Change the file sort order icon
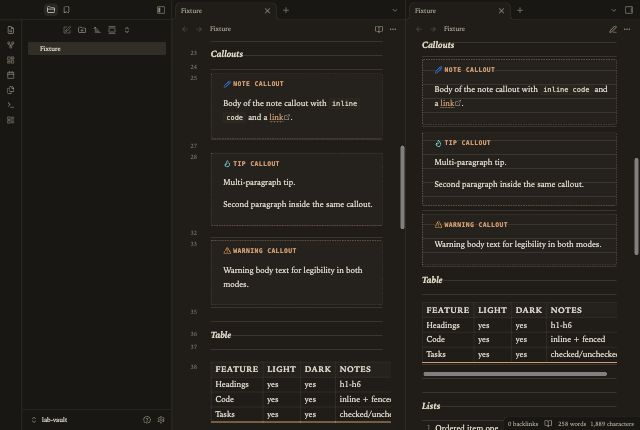640x430 pixels. pos(97,30)
